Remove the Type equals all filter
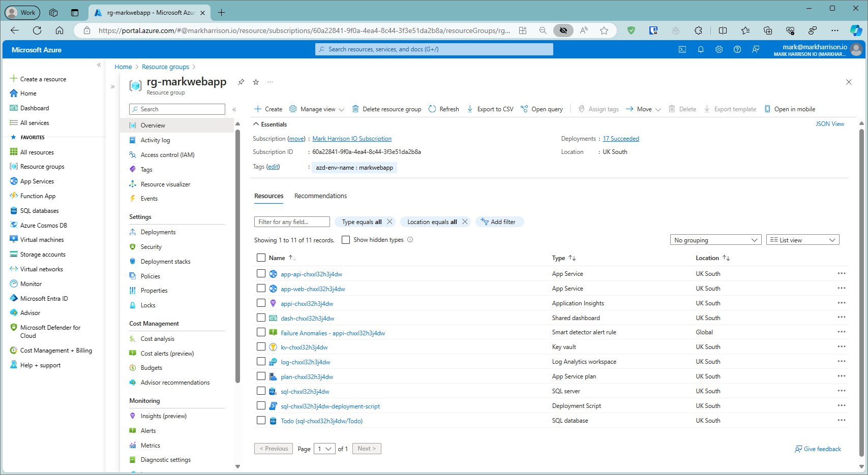Image resolution: width=868 pixels, height=475 pixels. pyautogui.click(x=390, y=222)
